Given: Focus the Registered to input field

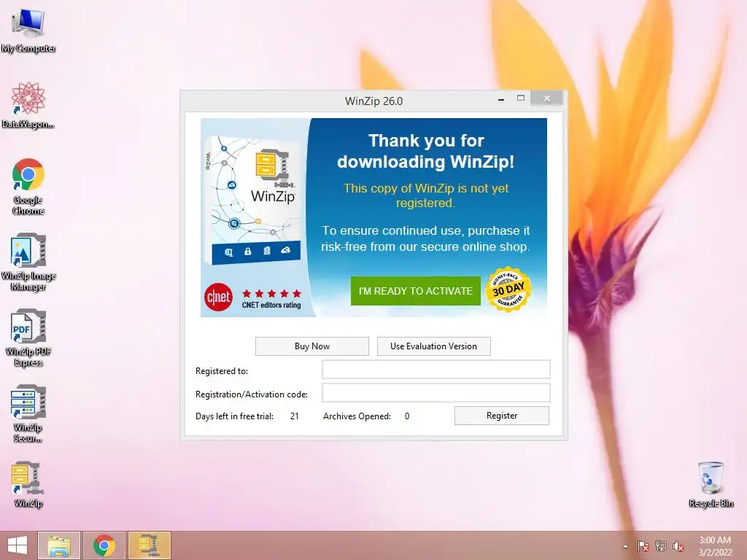Looking at the screenshot, I should [436, 370].
